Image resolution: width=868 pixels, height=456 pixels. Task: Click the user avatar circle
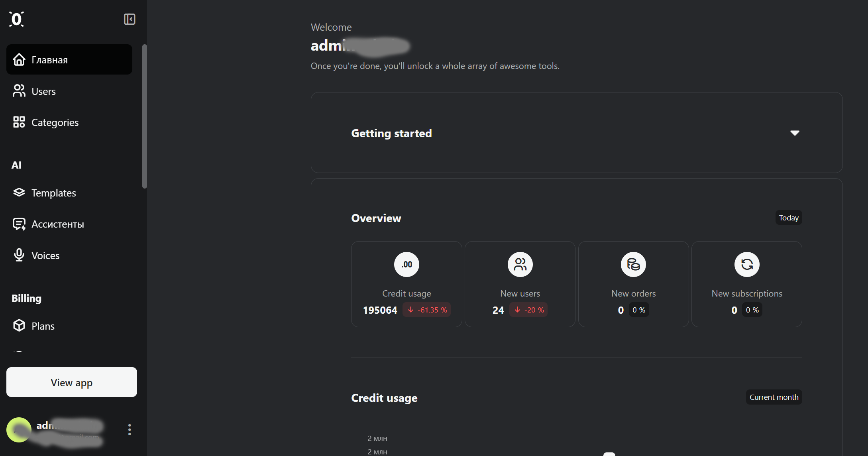pos(19,430)
